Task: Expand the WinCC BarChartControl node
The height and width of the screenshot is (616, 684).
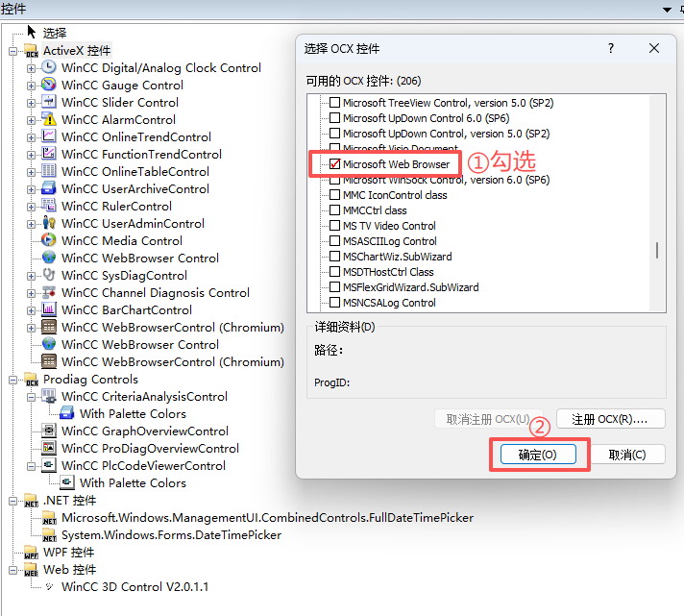Action: 31,310
